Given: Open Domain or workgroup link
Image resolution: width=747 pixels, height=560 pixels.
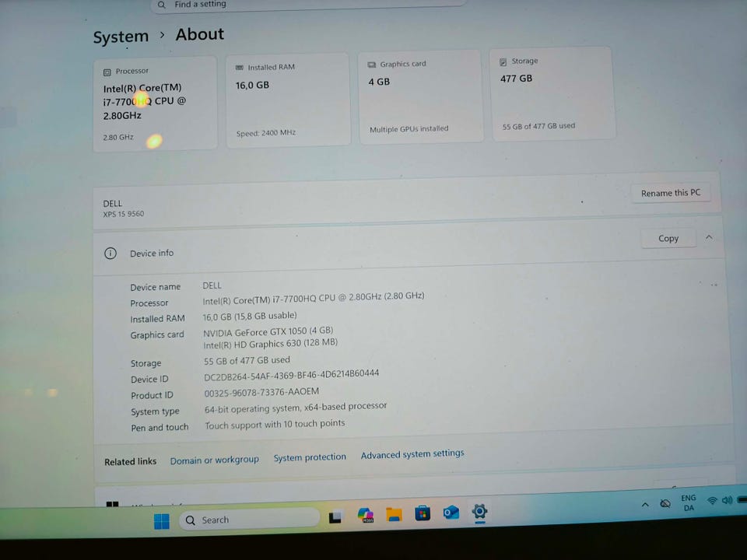Looking at the screenshot, I should pyautogui.click(x=215, y=460).
